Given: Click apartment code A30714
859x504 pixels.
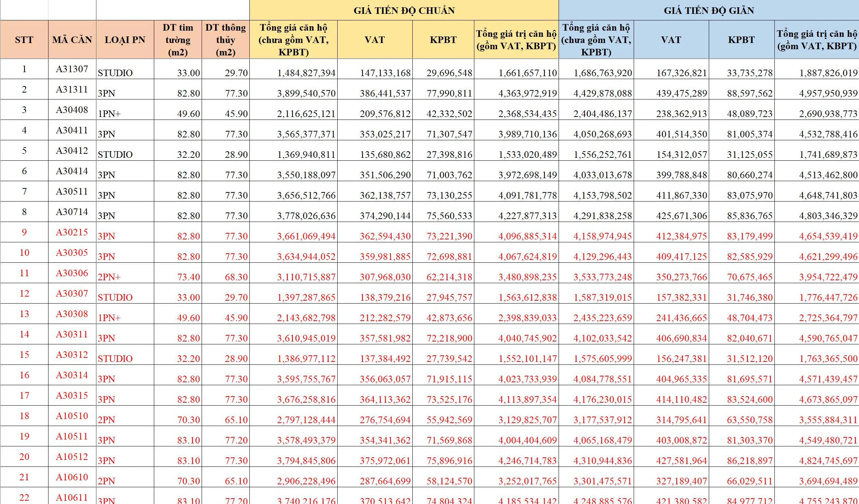Looking at the screenshot, I should click(72, 212).
